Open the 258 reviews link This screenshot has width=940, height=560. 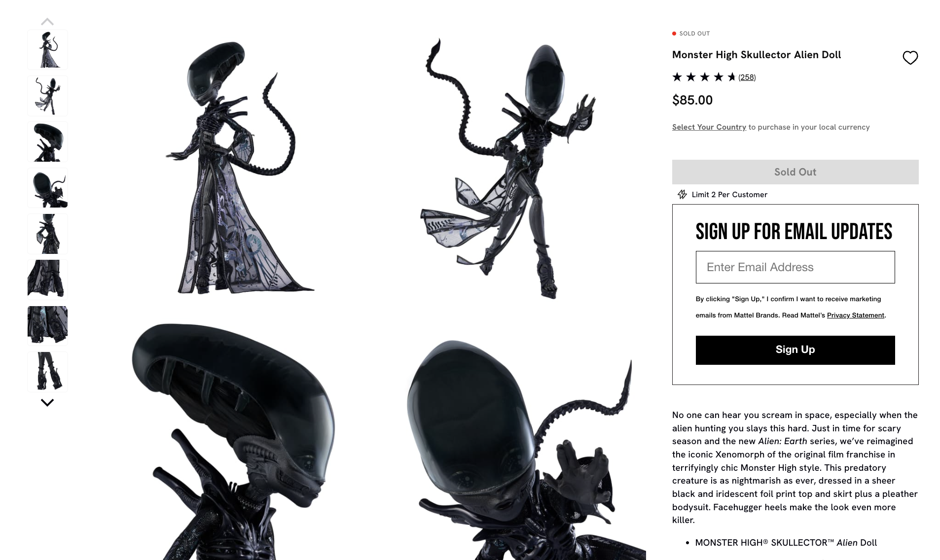coord(747,77)
